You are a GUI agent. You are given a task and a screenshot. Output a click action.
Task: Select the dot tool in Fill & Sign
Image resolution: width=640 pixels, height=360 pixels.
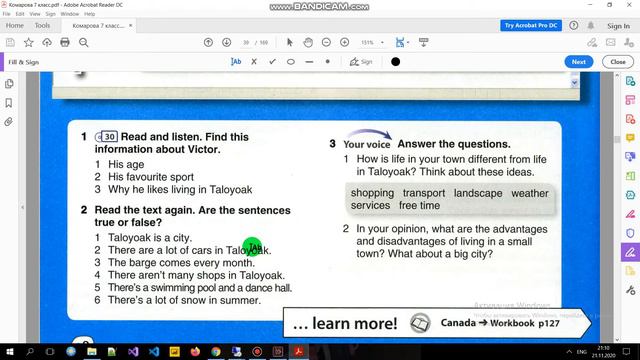(327, 62)
